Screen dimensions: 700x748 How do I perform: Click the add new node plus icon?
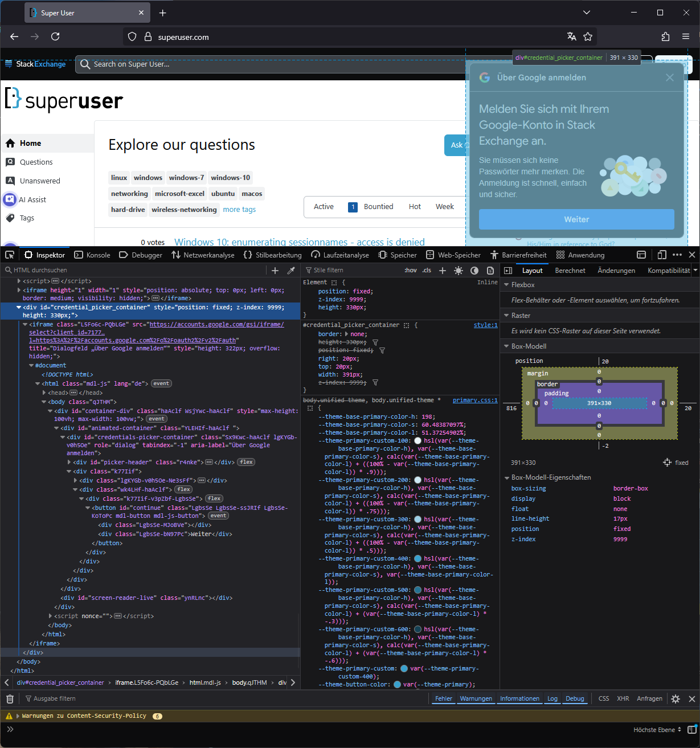(275, 271)
